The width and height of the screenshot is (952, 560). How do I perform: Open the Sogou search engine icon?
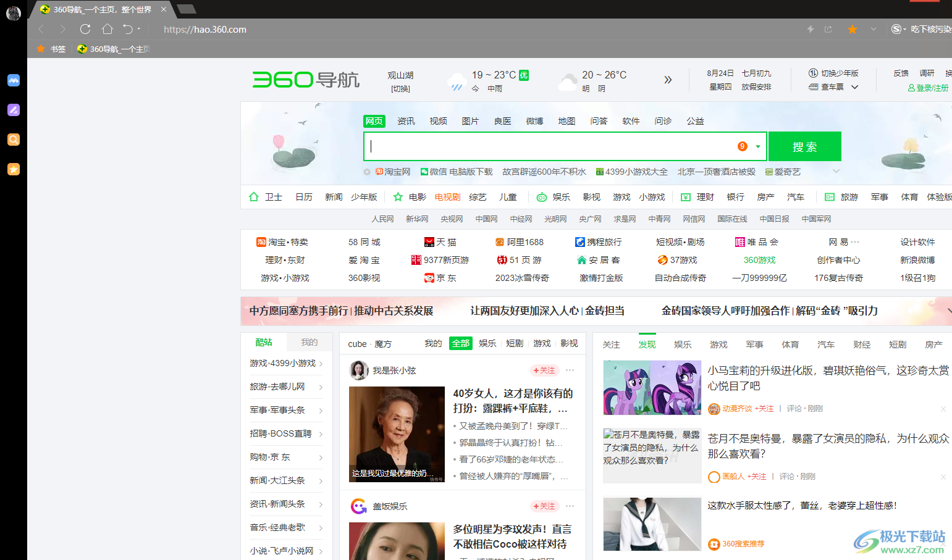pyautogui.click(x=896, y=29)
